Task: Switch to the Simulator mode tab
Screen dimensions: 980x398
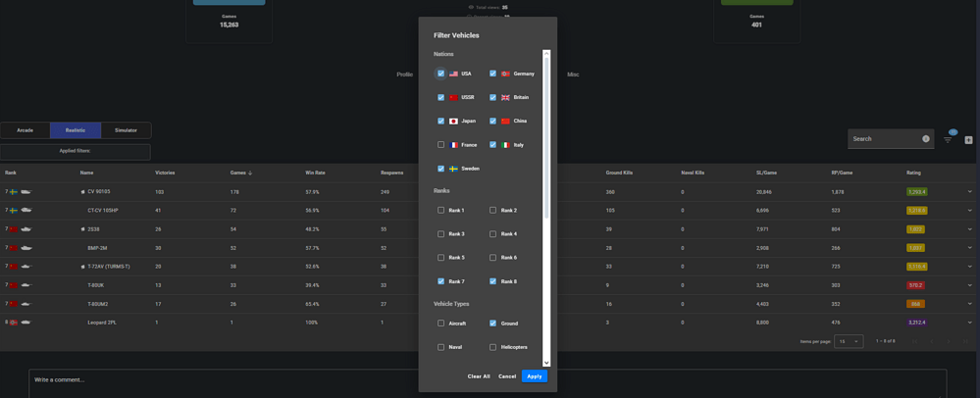Action: (126, 130)
